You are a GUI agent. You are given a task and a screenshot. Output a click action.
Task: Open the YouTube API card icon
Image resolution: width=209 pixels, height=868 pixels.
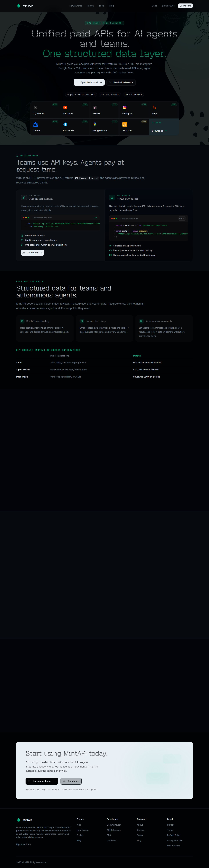65,107
